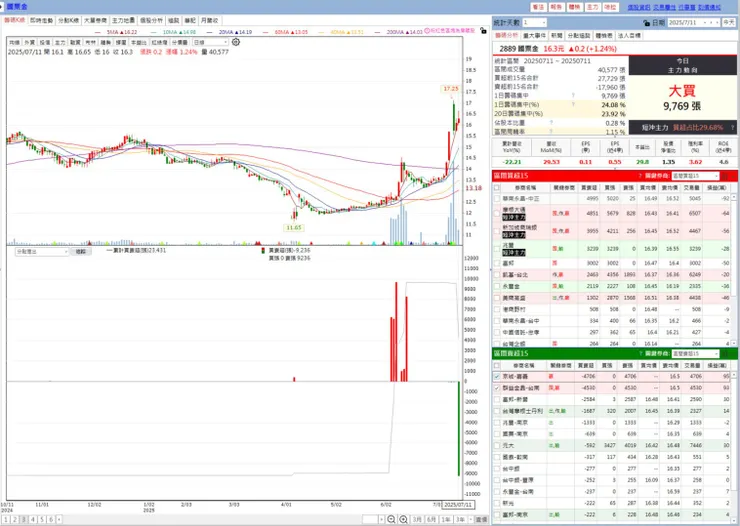The image size is (740, 526).
Task: Switch to 主力地圖 tab
Action: [x=123, y=21]
